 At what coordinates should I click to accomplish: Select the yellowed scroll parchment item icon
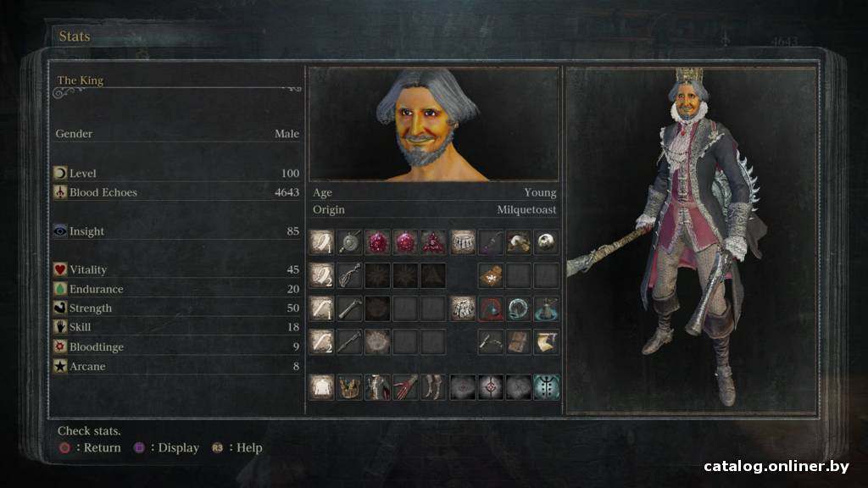[x=546, y=342]
